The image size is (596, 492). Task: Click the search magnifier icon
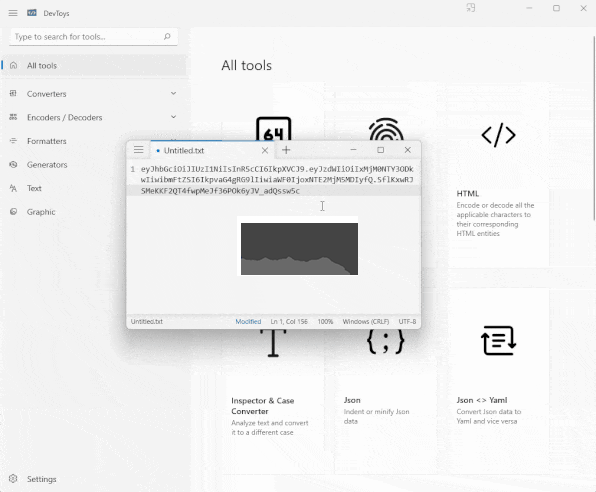[167, 37]
